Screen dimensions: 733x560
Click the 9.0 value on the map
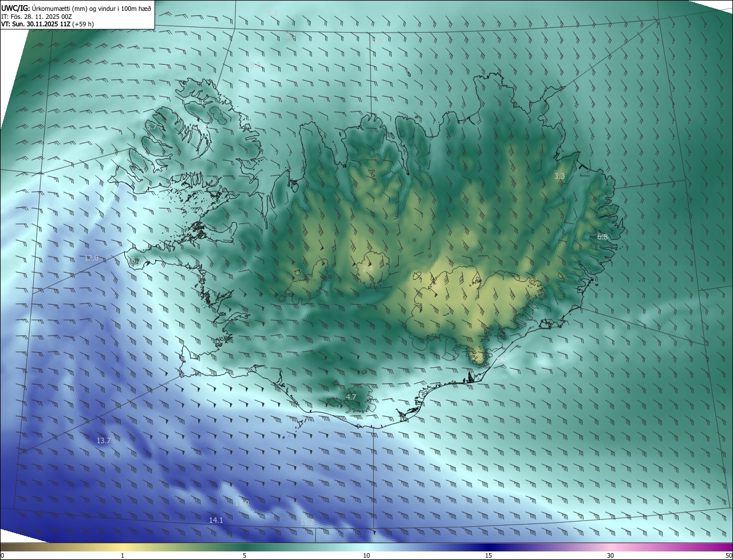(377, 41)
